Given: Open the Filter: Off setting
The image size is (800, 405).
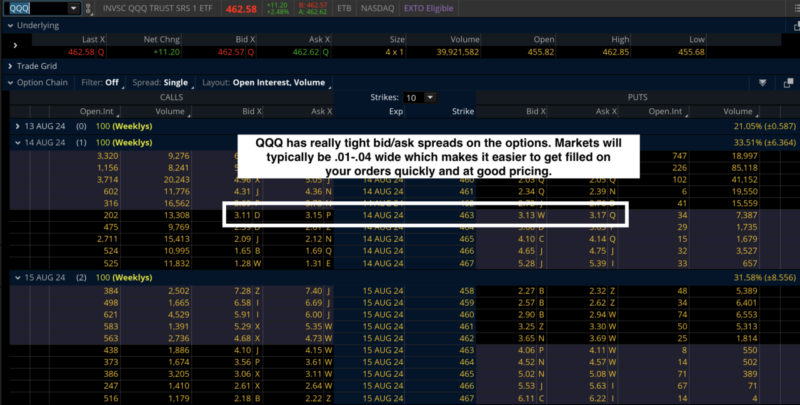Looking at the screenshot, I should click(98, 82).
